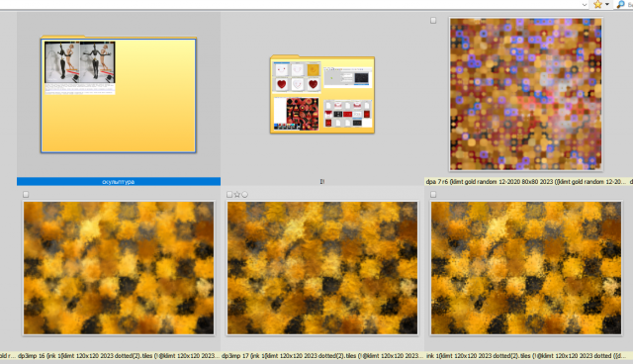The image size is (633, 364).
Task: Click the скульптура folder name label
Action: coord(119,182)
